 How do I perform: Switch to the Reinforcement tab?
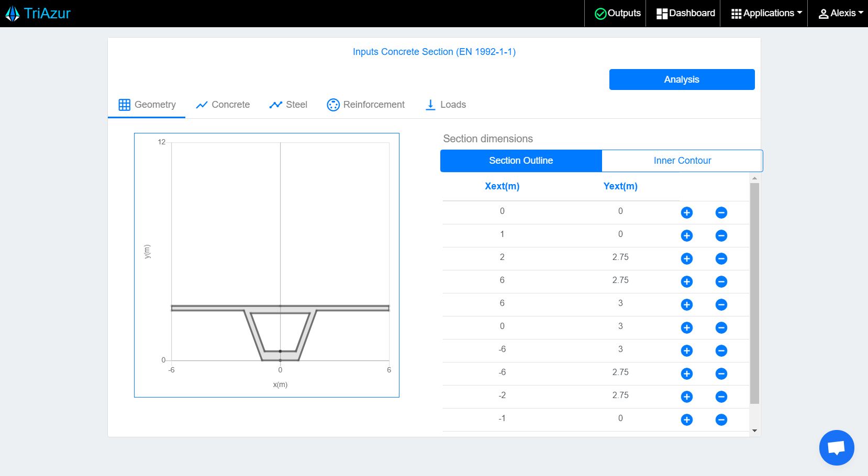[x=365, y=105]
